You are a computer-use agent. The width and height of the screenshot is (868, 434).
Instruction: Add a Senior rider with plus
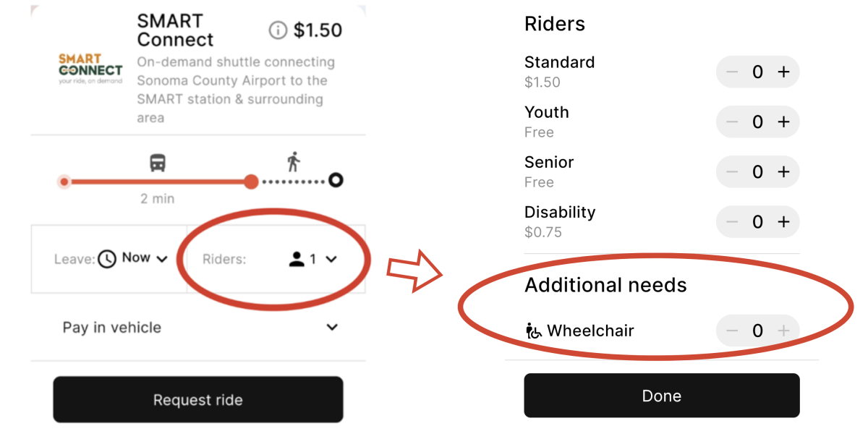pyautogui.click(x=783, y=171)
